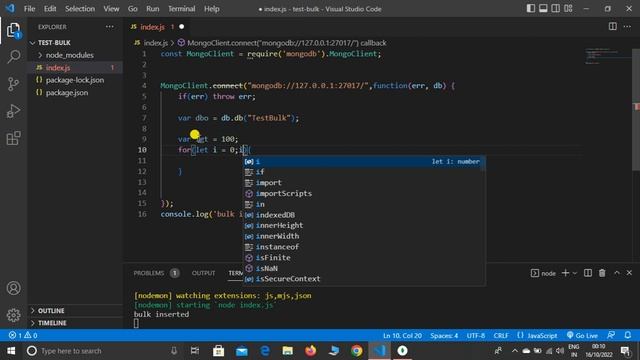The width and height of the screenshot is (640, 360).
Task: Click the editor vertical scrollbar
Action: (636, 110)
